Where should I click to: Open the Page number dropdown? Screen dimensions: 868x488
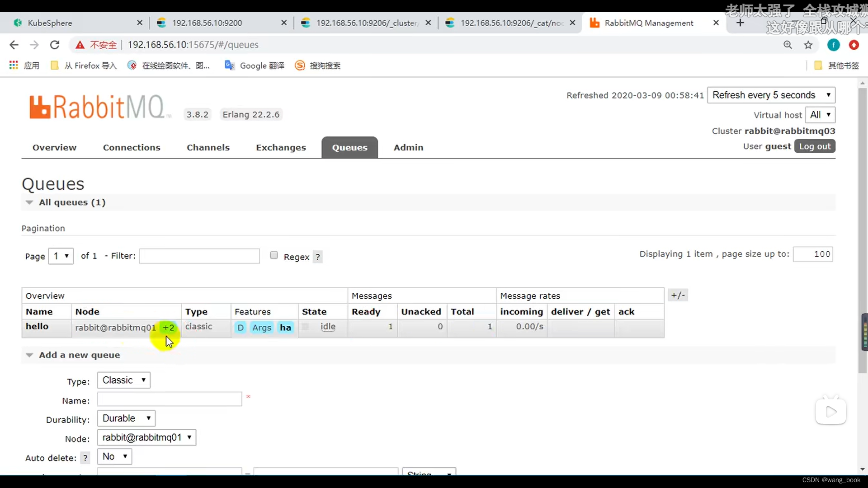point(61,256)
